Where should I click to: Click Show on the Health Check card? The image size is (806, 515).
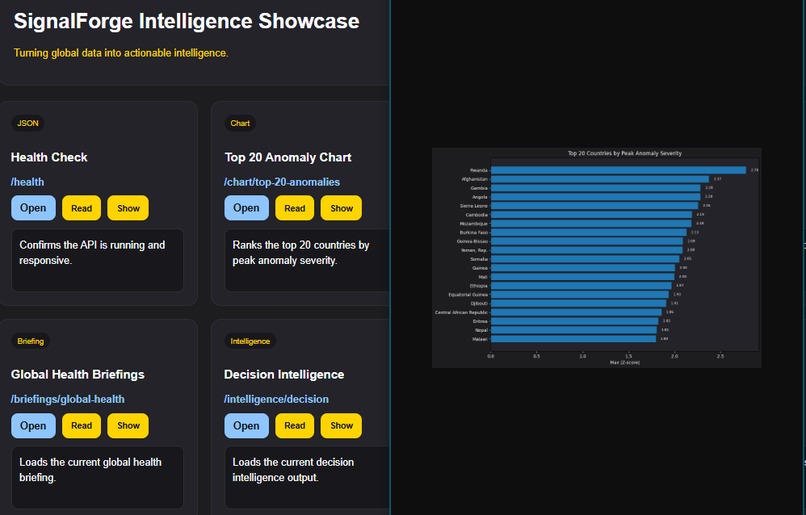click(x=128, y=208)
